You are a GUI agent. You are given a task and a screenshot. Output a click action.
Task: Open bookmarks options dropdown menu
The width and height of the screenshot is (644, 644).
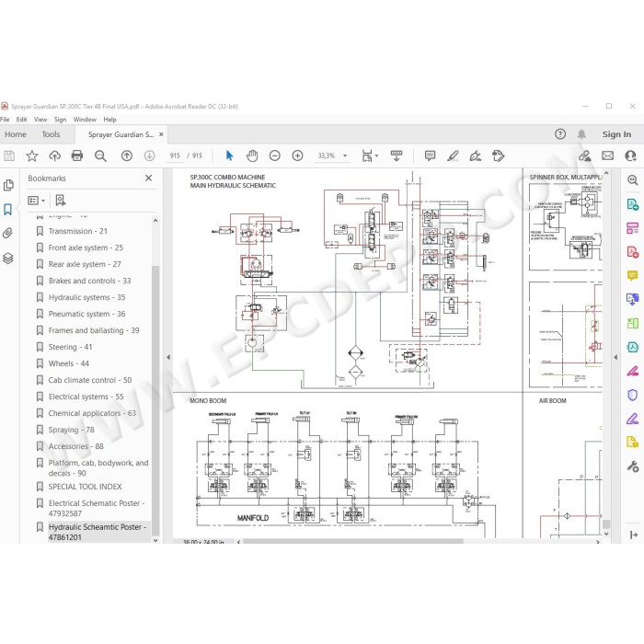(36, 201)
